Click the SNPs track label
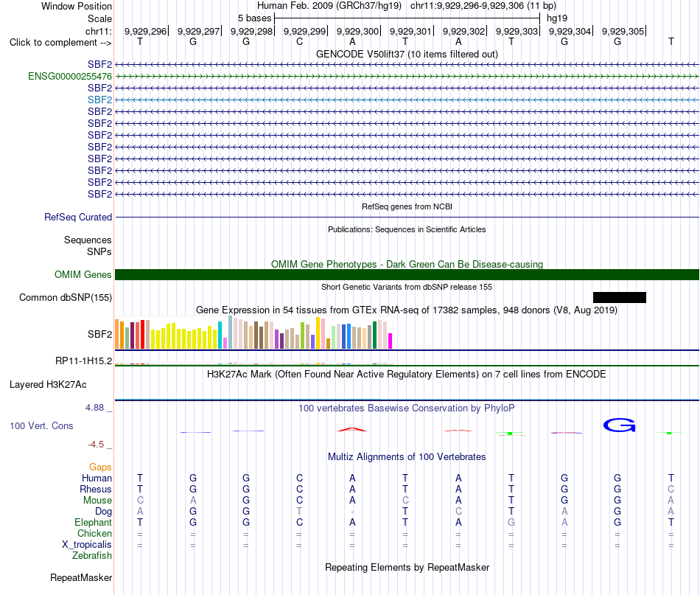Screen dimensions: 700x595 (x=99, y=251)
